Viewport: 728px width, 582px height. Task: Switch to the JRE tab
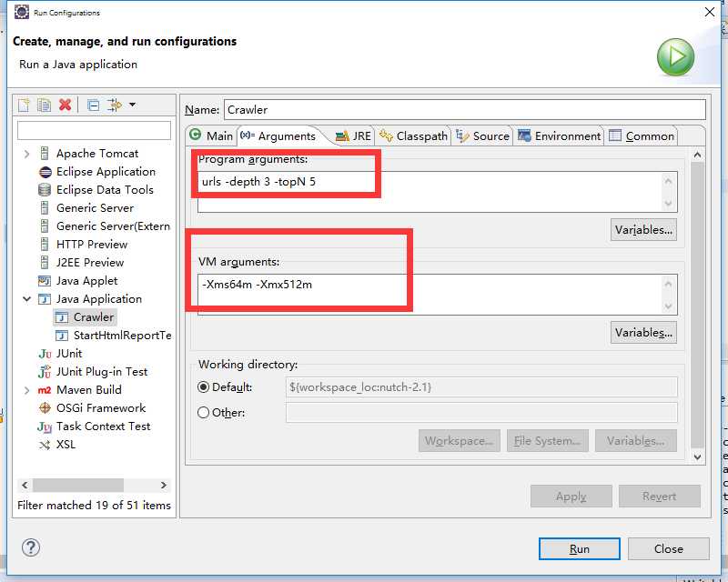pos(354,136)
